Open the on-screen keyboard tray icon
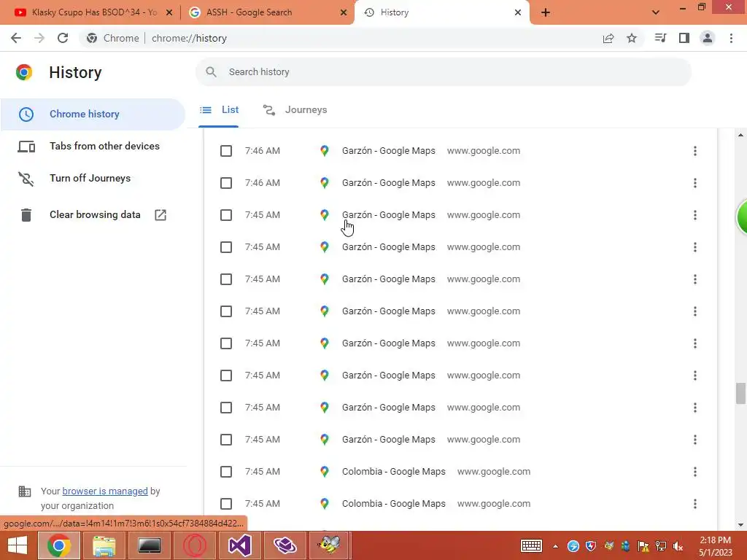747x560 pixels. [x=531, y=545]
